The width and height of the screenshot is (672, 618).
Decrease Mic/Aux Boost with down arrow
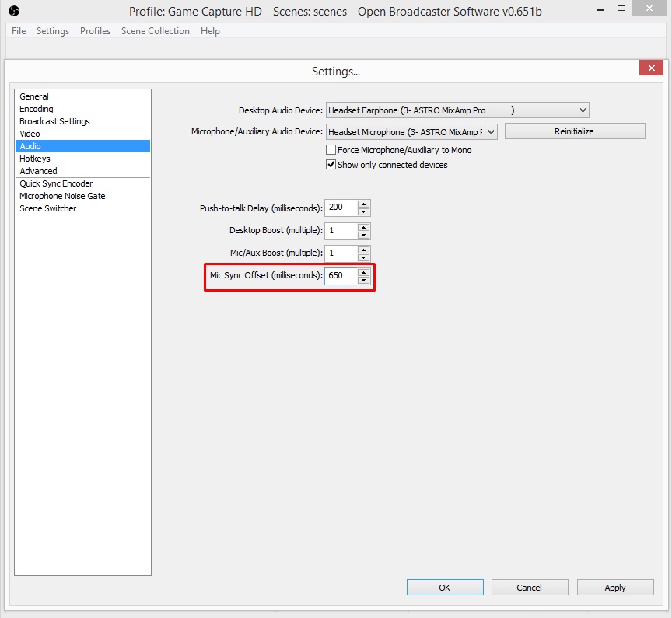click(363, 257)
